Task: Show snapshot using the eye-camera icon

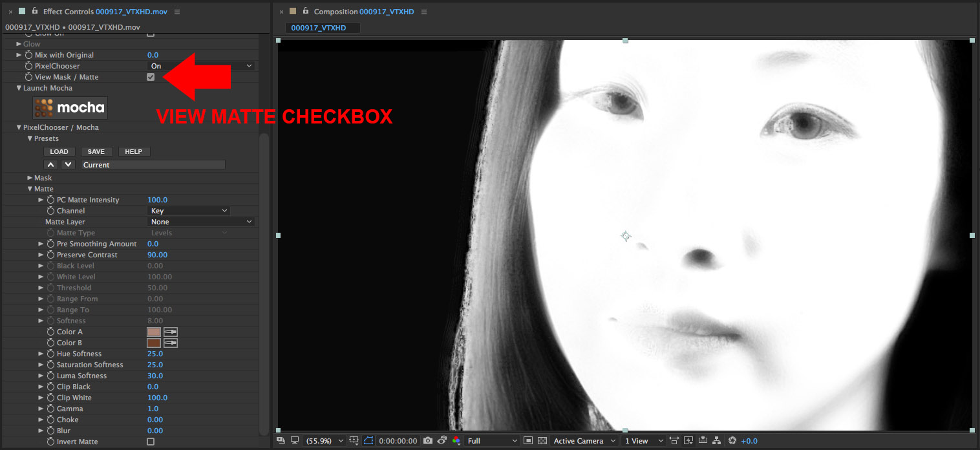Action: pyautogui.click(x=442, y=441)
